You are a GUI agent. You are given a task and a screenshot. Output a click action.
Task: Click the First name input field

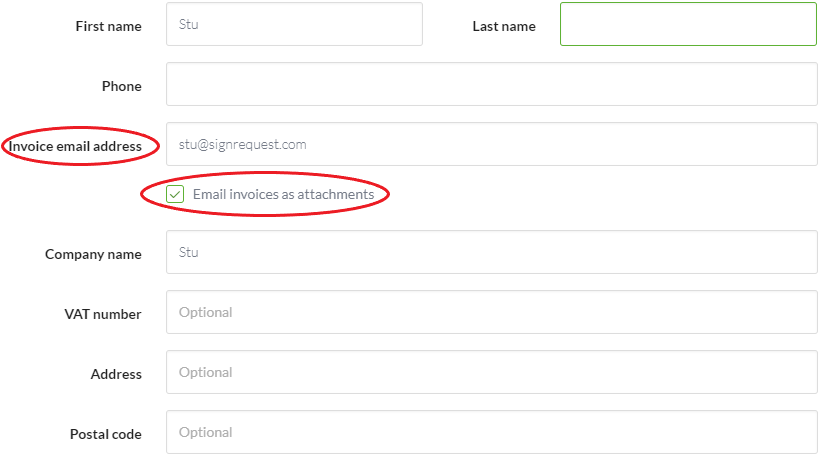294,24
